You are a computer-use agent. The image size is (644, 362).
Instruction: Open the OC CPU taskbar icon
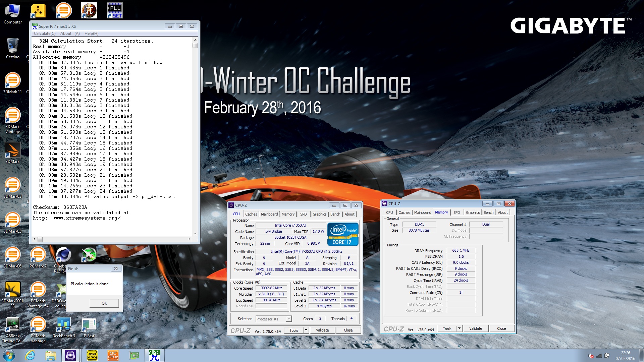[113, 355]
